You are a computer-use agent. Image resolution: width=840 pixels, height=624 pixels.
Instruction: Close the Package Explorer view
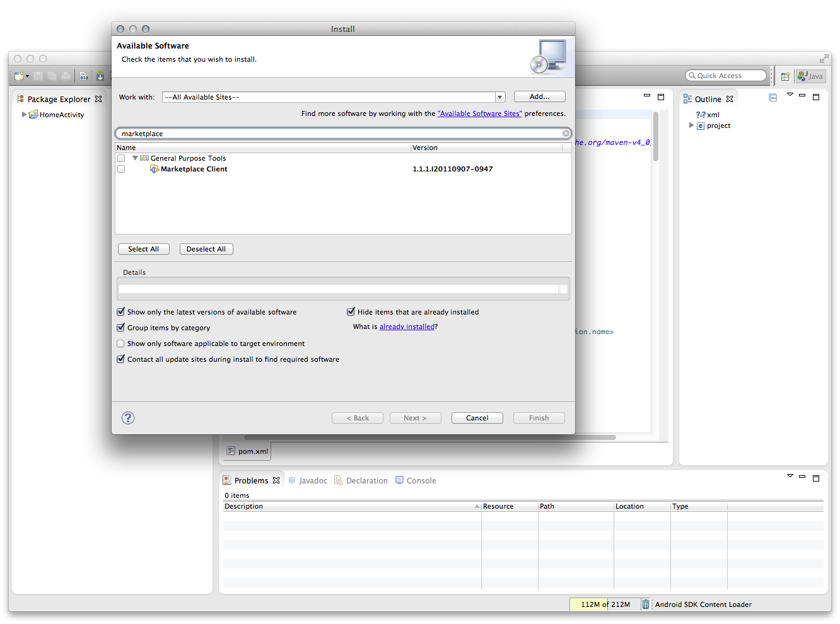pyautogui.click(x=98, y=99)
